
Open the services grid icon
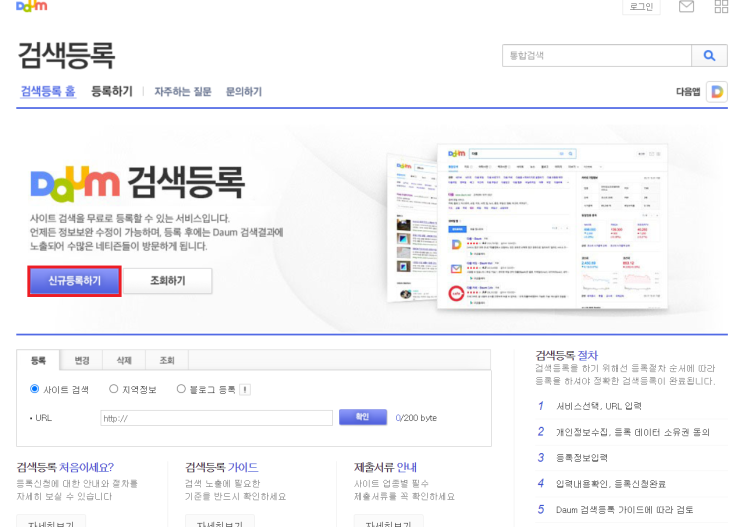(x=721, y=6)
